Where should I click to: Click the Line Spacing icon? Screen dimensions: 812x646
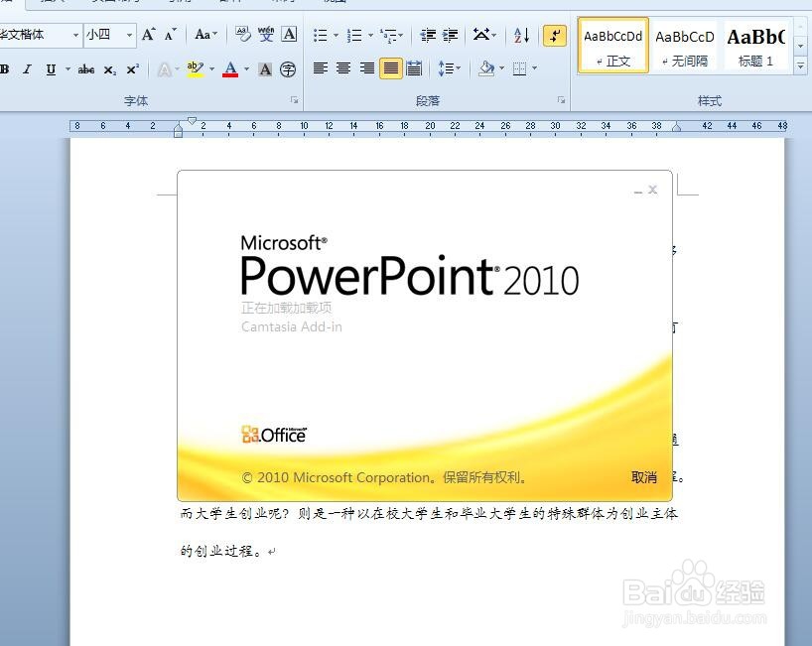[446, 68]
